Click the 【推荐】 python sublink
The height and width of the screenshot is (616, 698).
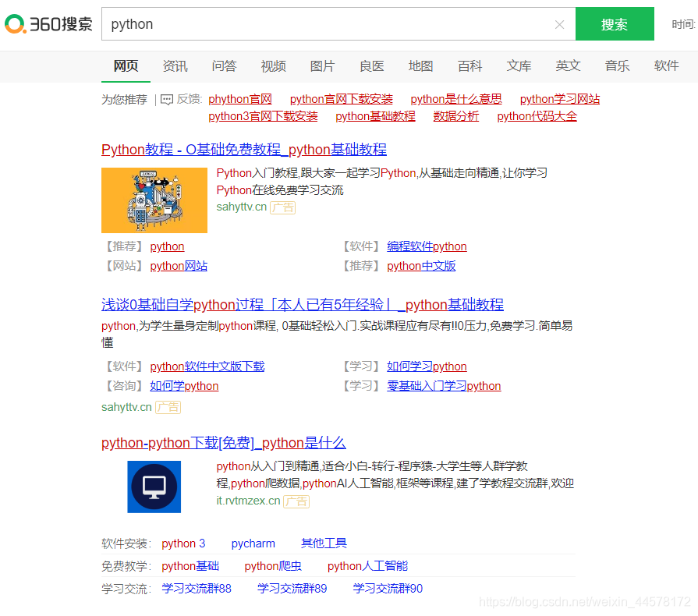tap(167, 246)
